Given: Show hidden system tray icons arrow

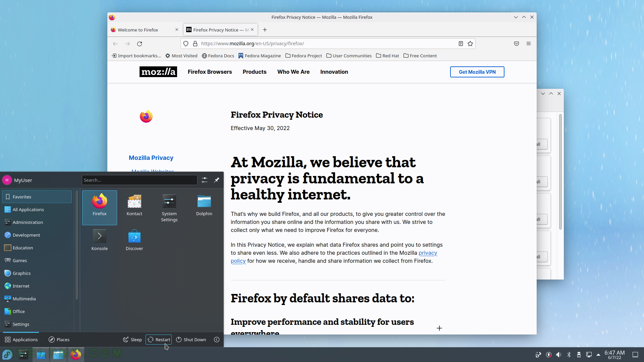Looking at the screenshot, I should tap(598, 355).
